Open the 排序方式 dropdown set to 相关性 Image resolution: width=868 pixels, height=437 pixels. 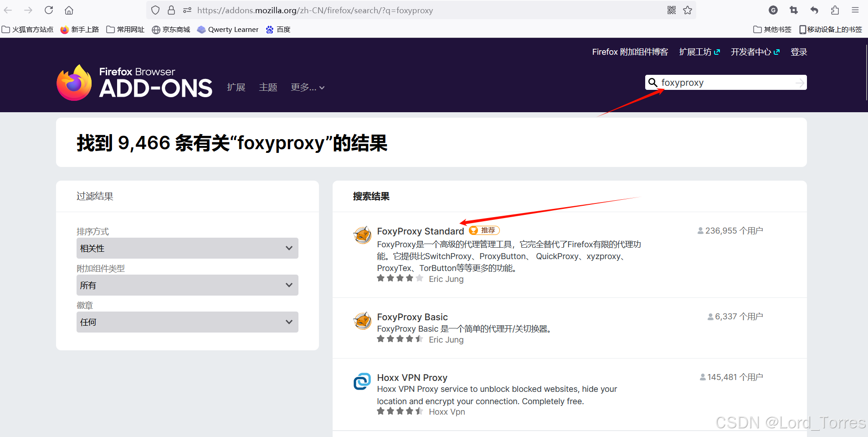pos(187,248)
